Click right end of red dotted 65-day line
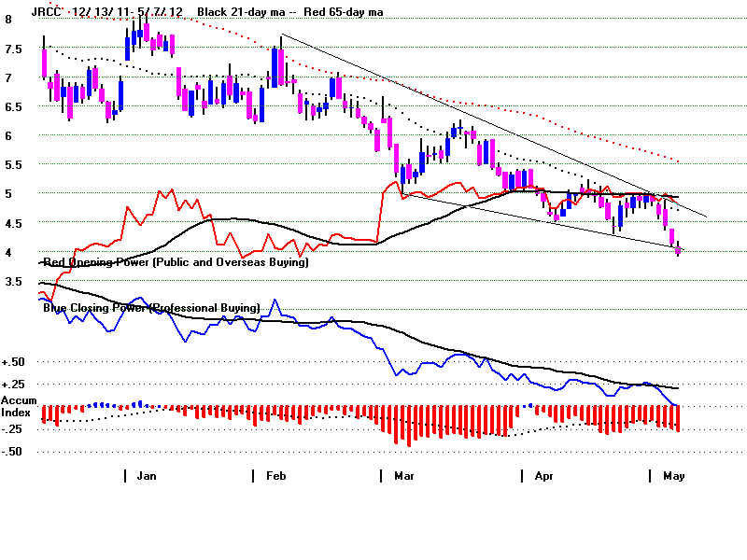747x560 pixels. click(677, 162)
